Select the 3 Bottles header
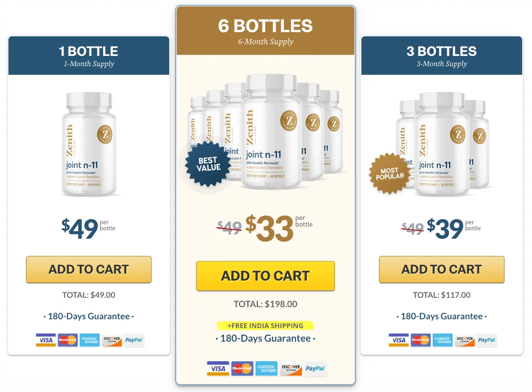The image size is (532, 392). pyautogui.click(x=442, y=55)
